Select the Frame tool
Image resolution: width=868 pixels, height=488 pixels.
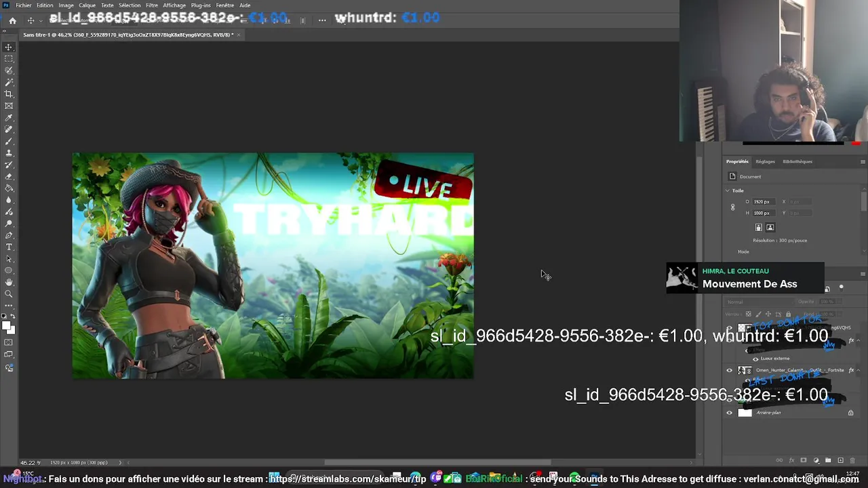(9, 106)
